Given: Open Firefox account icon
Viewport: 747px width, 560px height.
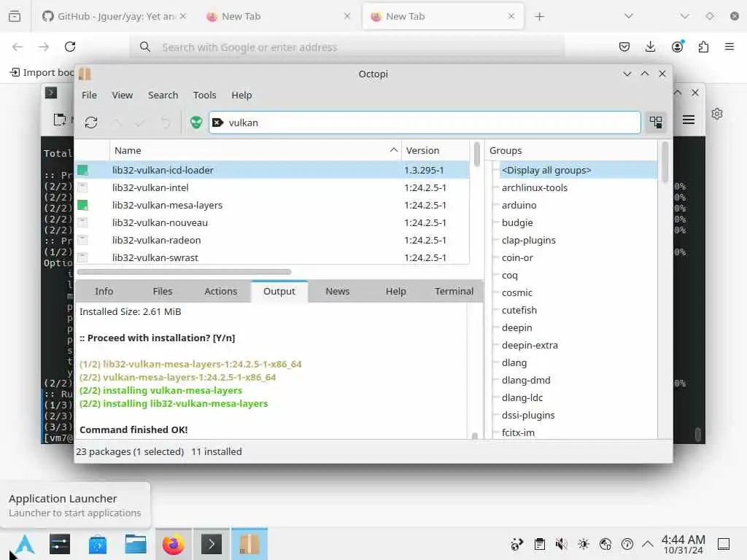Looking at the screenshot, I should coord(677,47).
